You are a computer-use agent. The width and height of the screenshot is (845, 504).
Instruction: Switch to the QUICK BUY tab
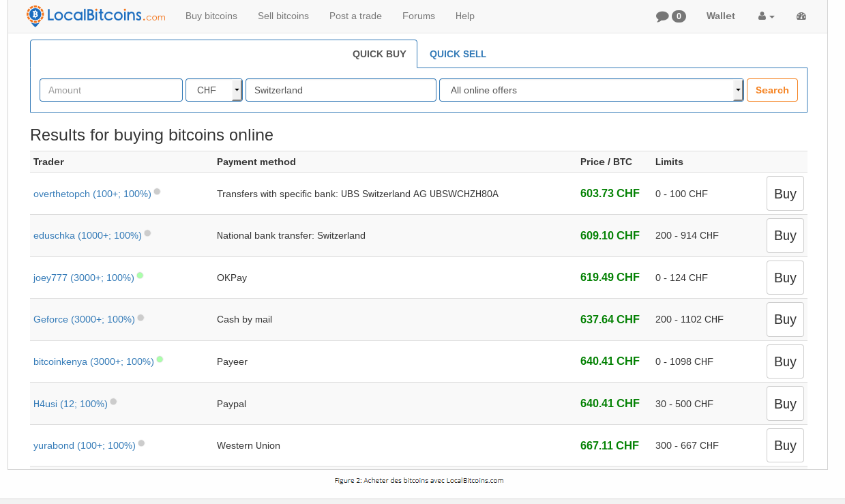pyautogui.click(x=379, y=54)
